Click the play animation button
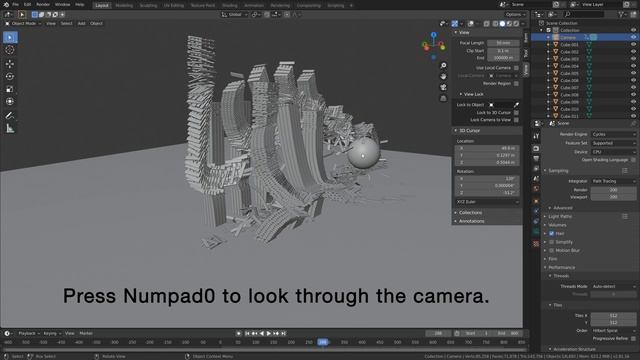Screen dimensions: 640x360 [269, 333]
